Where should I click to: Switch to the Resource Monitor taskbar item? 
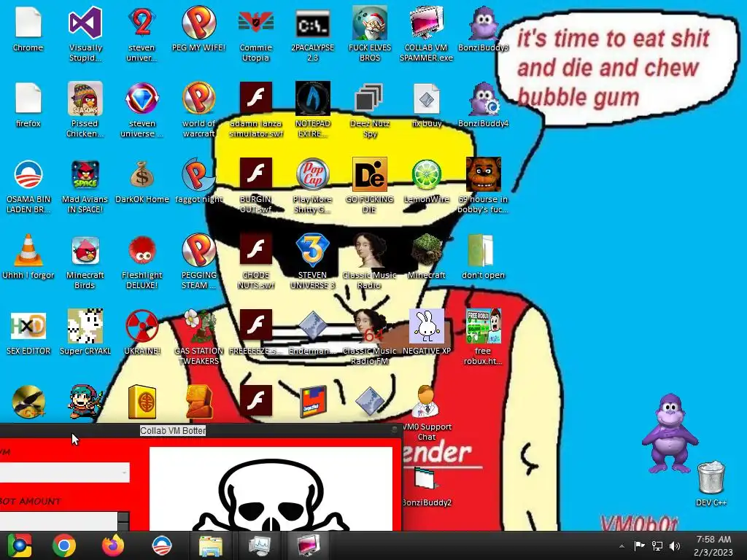pyautogui.click(x=259, y=545)
